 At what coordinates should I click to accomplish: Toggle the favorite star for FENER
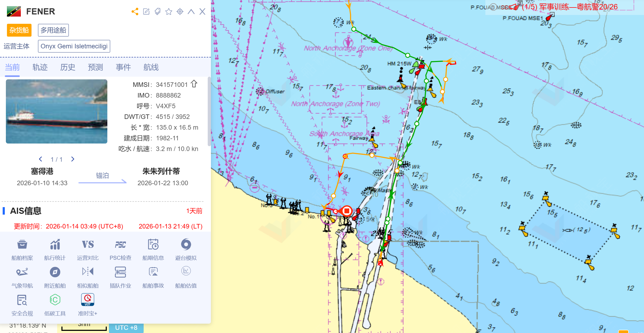click(169, 11)
